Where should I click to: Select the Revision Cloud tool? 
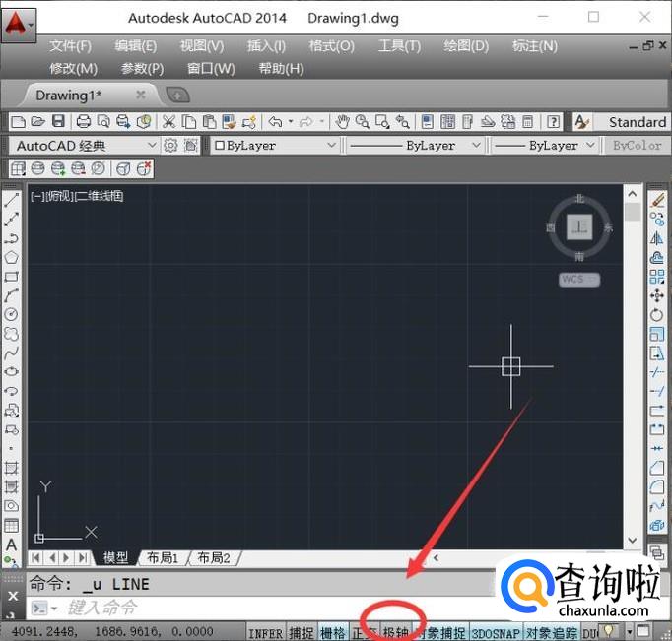pyautogui.click(x=12, y=334)
